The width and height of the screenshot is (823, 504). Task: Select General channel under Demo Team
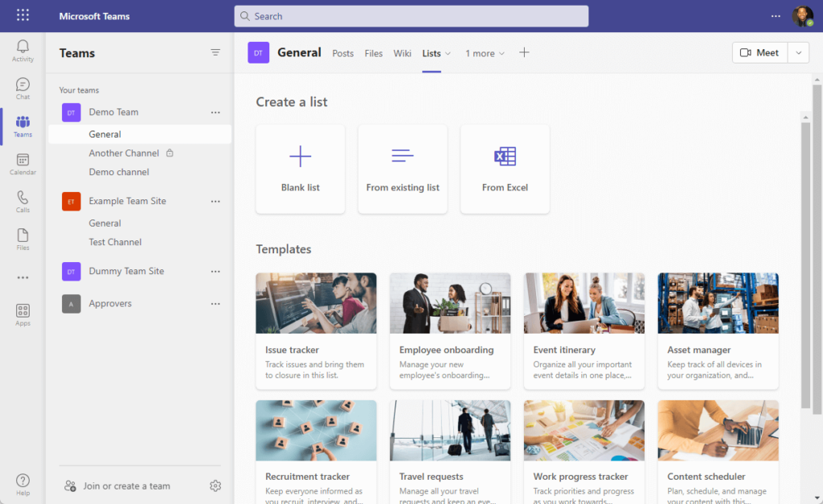(140, 134)
